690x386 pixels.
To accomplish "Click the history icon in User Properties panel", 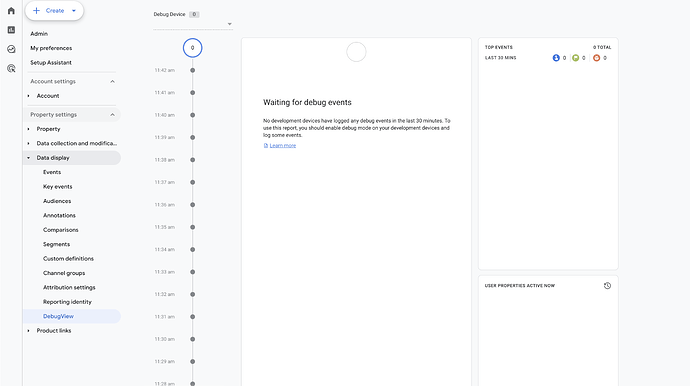I will click(x=607, y=286).
